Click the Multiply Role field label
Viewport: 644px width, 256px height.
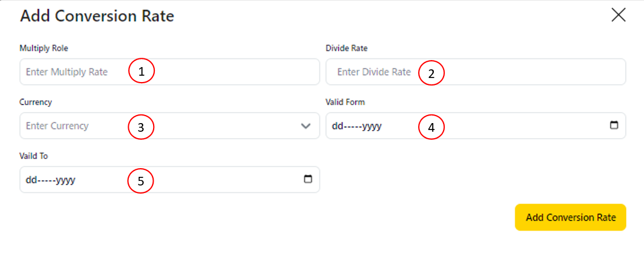pos(44,48)
